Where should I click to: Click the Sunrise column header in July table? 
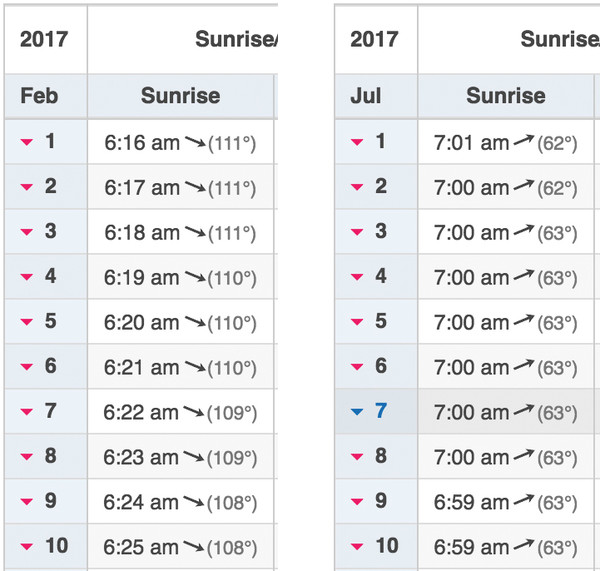506,96
